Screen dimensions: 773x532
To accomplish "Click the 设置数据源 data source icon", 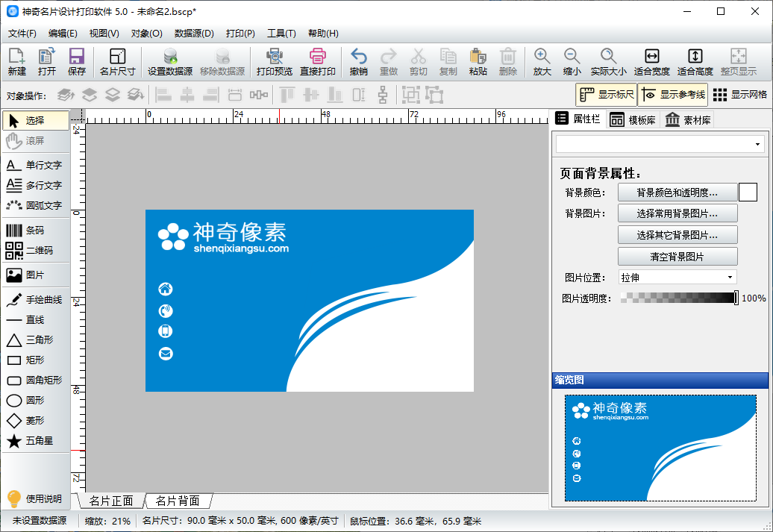I will click(169, 62).
